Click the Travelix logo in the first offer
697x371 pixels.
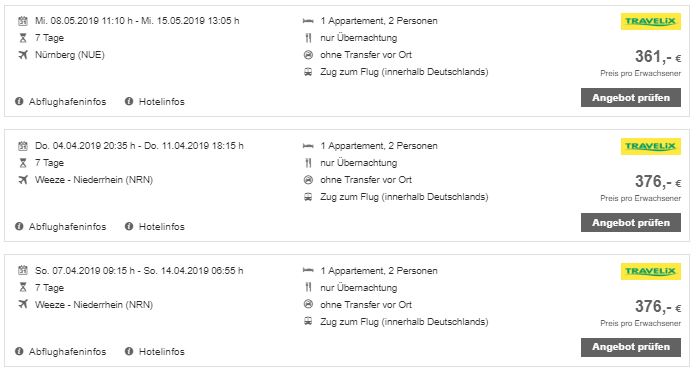point(651,21)
